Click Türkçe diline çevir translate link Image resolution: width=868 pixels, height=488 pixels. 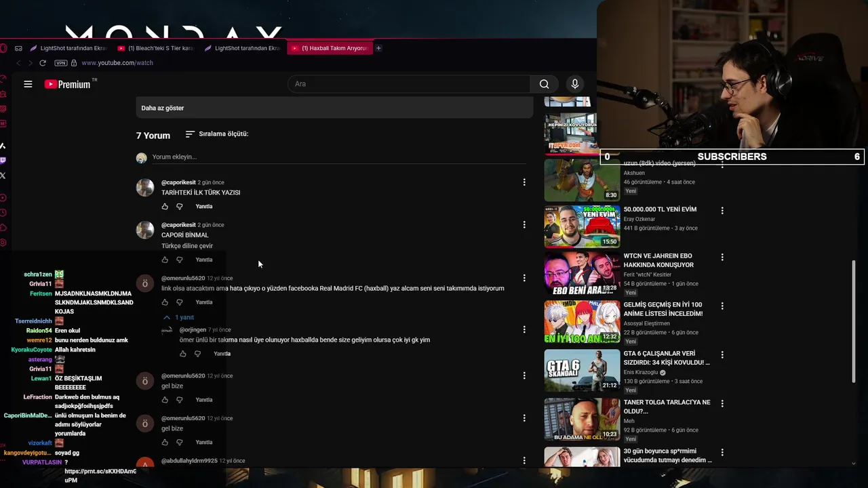tap(187, 246)
